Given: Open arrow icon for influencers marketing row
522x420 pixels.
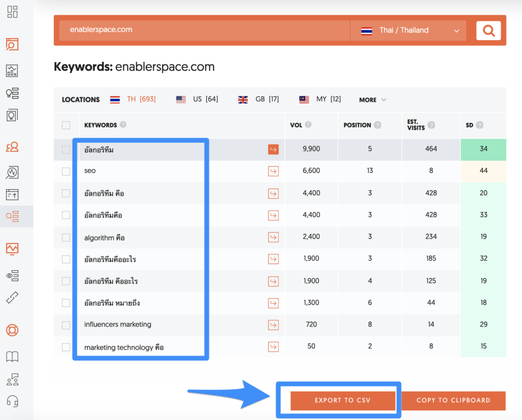Looking at the screenshot, I should click(x=273, y=325).
